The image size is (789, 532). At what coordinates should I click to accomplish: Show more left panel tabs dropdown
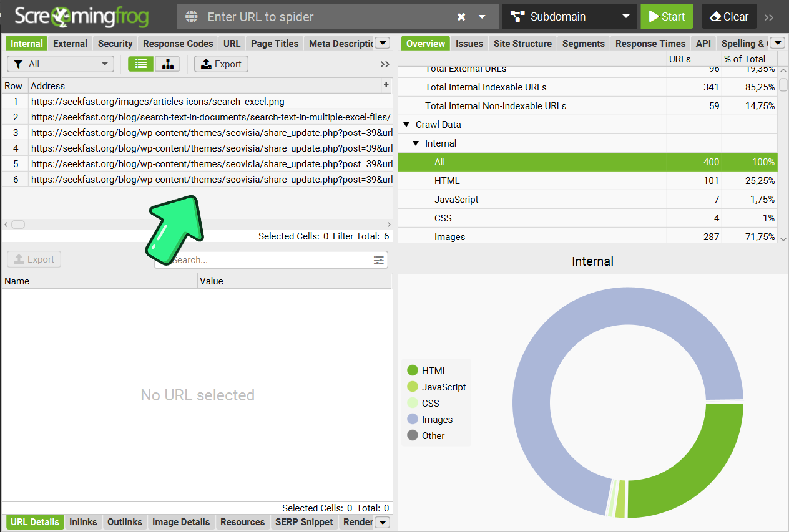pos(382,43)
